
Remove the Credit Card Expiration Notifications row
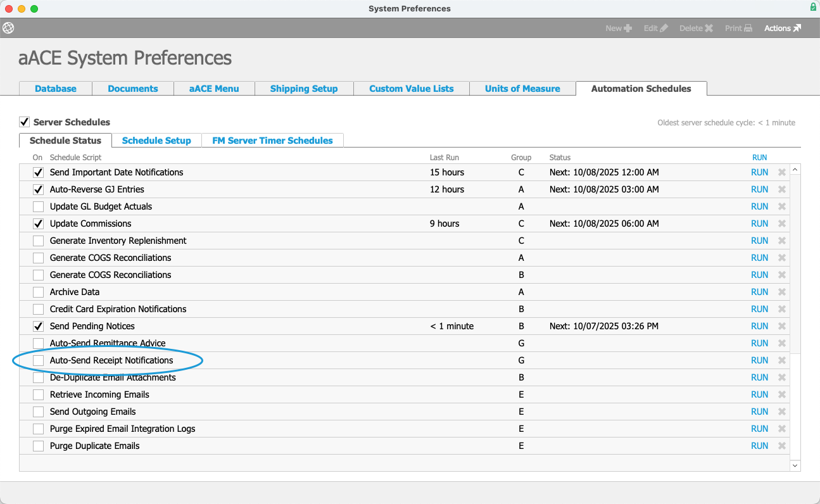tap(782, 309)
